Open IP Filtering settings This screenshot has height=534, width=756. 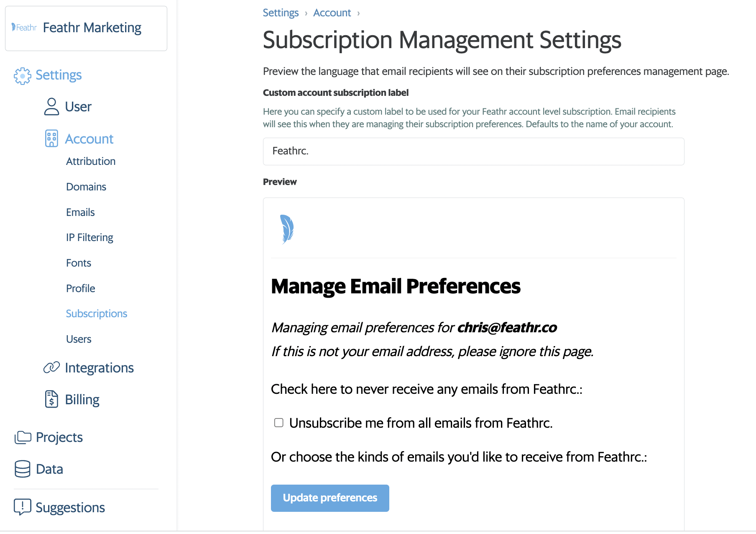[x=89, y=238]
